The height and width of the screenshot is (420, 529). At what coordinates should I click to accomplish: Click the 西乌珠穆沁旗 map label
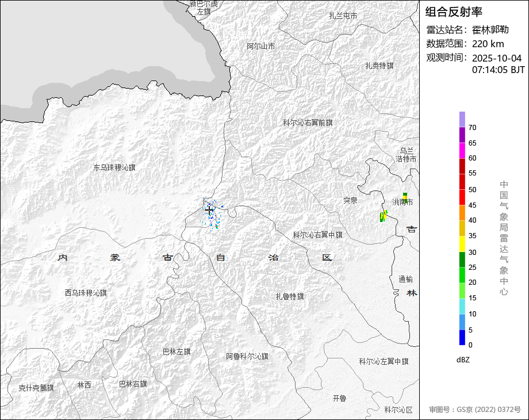pyautogui.click(x=86, y=293)
